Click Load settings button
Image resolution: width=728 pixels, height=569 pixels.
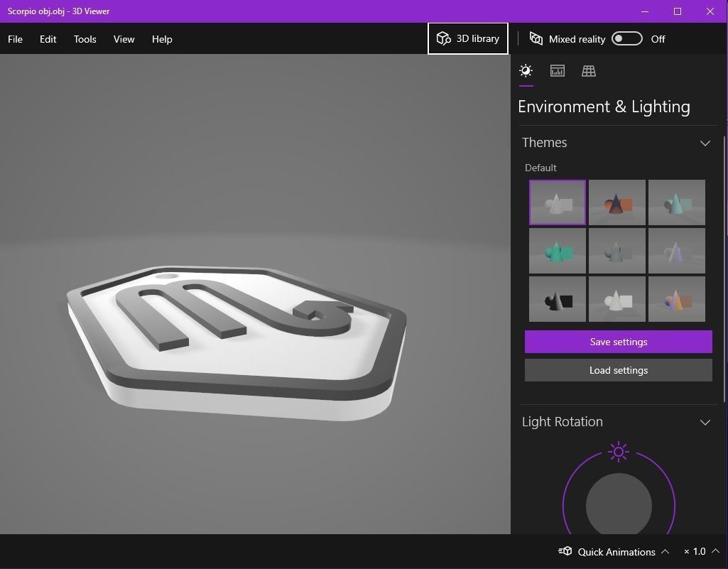(619, 370)
